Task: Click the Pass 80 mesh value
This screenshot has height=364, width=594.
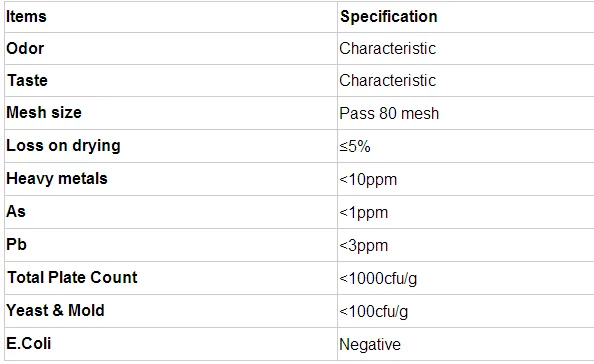Action: (389, 113)
